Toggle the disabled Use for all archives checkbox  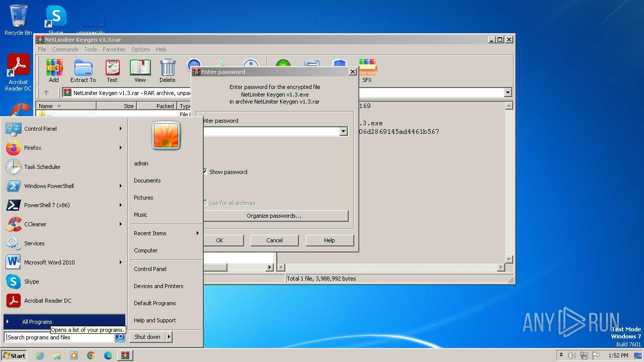point(205,203)
